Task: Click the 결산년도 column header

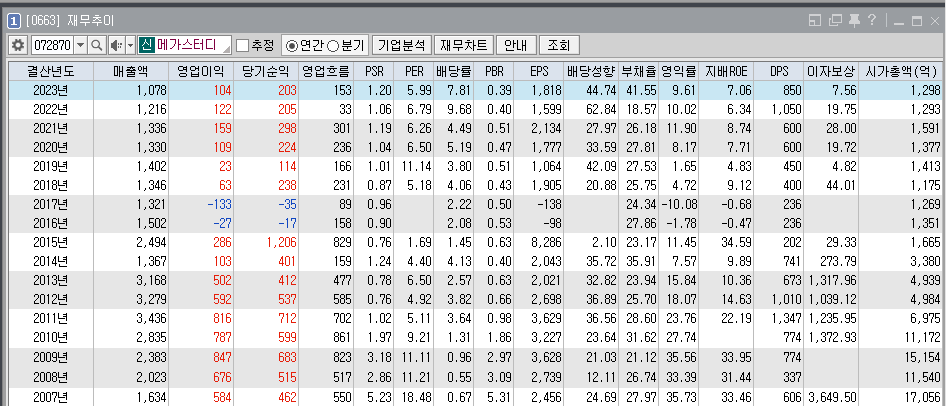Action: (x=51, y=71)
